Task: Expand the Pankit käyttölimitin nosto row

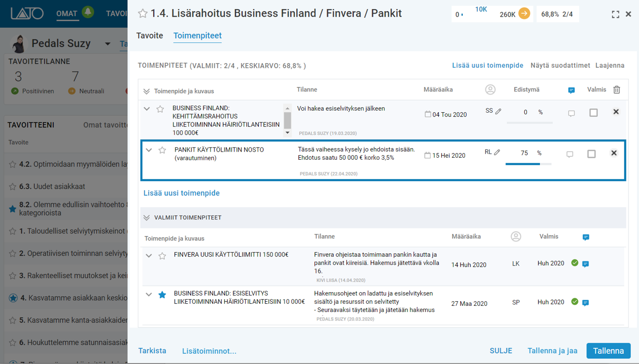Action: 149,150
